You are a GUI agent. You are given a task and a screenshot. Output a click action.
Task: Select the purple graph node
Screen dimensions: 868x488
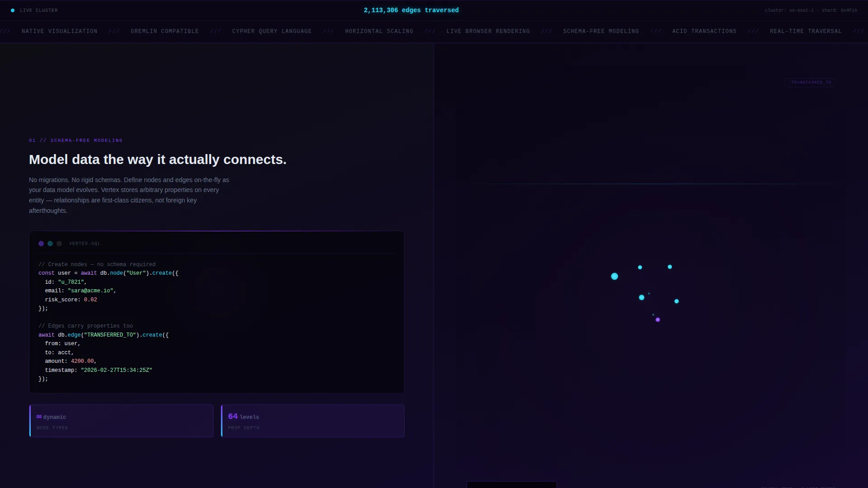[658, 320]
